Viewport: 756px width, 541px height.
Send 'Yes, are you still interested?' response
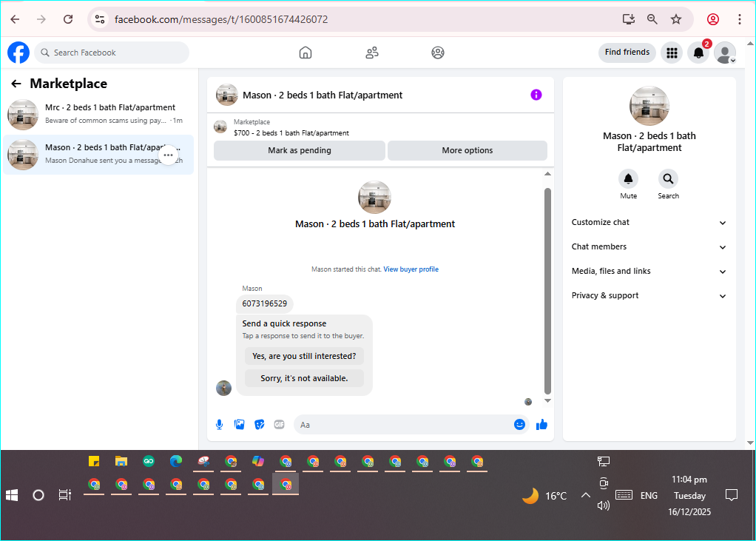point(304,356)
